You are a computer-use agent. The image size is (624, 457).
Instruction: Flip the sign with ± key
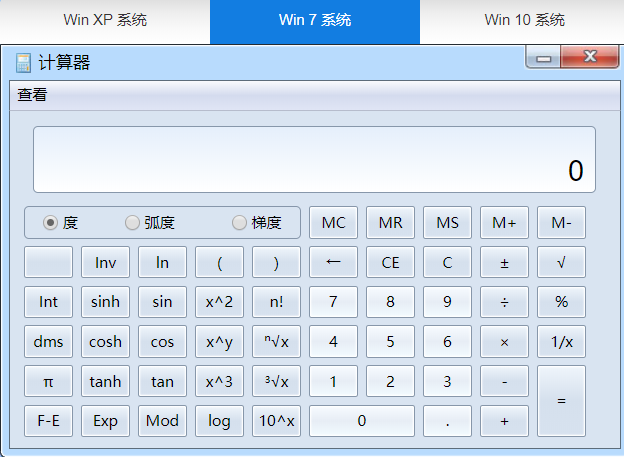point(504,262)
